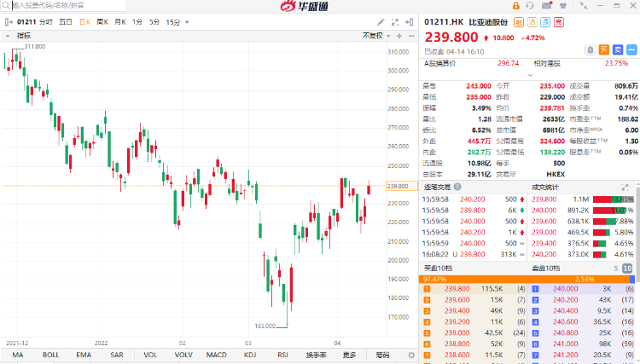
Task: Click the 52周最高 value 324.600
Action: pos(552,141)
